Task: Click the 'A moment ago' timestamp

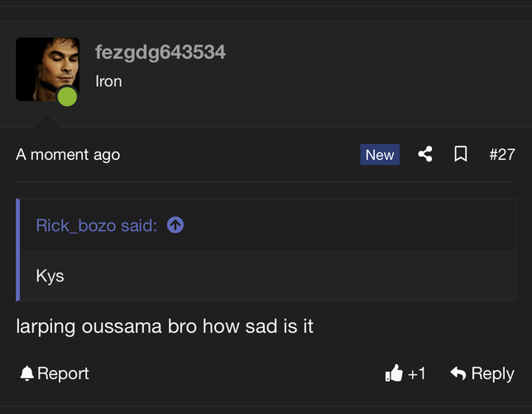Action: click(68, 155)
